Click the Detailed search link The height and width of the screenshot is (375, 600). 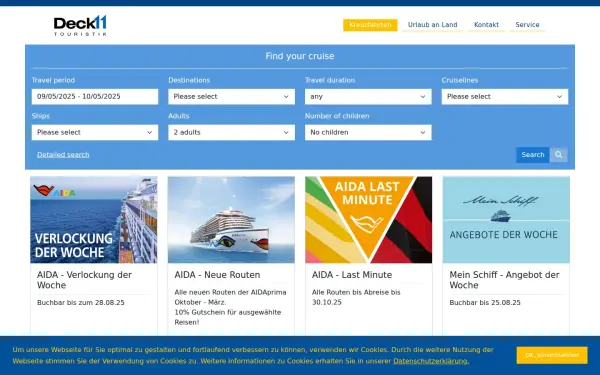[63, 155]
